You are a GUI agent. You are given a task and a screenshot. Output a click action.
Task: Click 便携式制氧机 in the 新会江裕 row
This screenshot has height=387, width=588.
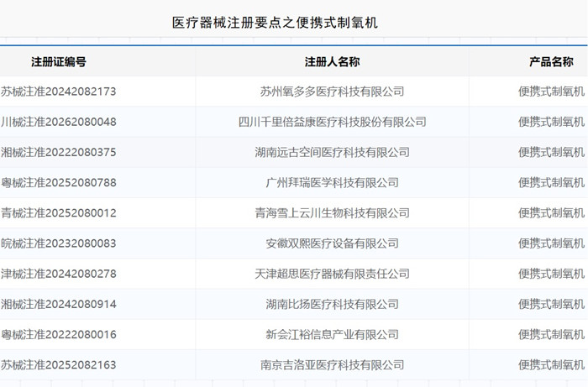pos(551,335)
